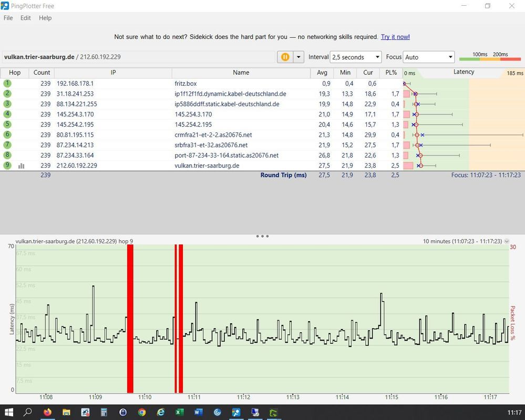Screen dimensions: 525x420
Task: Open Google Chrome from the taskbar
Action: pos(142,412)
